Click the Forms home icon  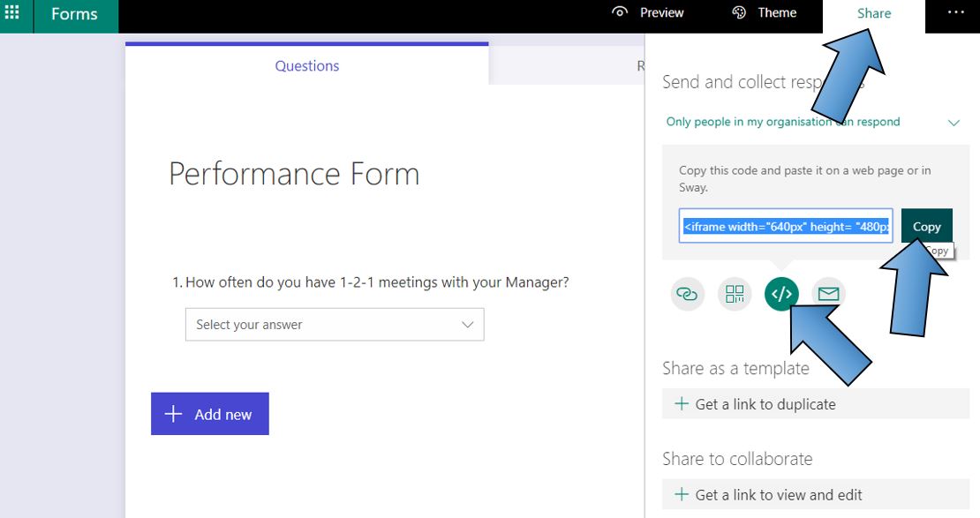click(74, 14)
